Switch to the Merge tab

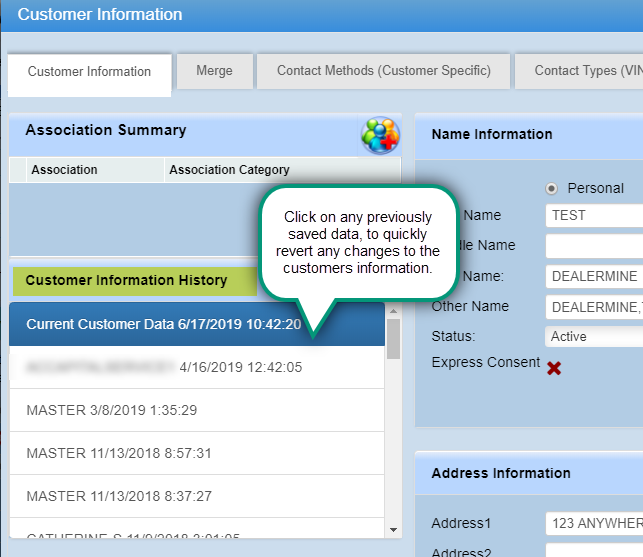(214, 71)
